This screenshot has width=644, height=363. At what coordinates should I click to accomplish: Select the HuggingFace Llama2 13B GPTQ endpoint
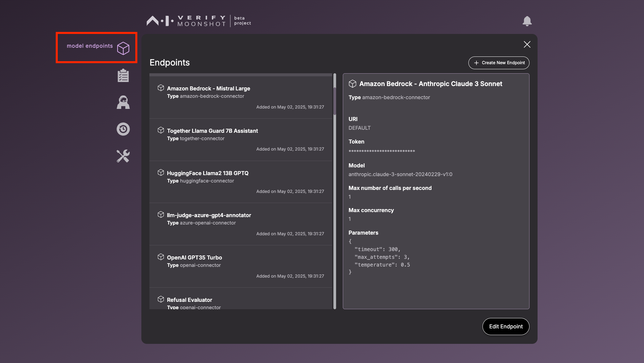241,182
